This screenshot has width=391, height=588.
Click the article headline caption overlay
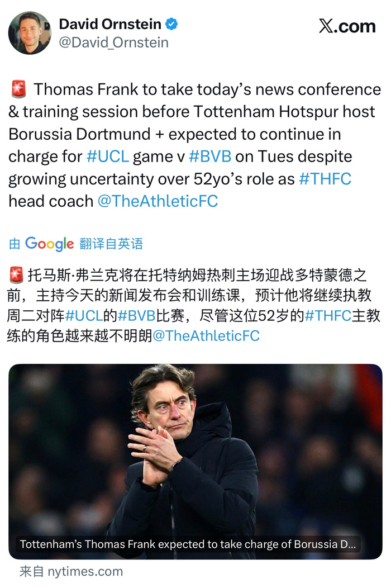[x=188, y=544]
